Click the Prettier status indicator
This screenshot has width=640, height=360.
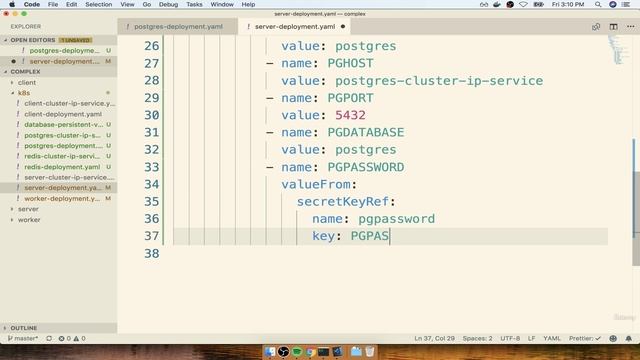tap(584, 338)
